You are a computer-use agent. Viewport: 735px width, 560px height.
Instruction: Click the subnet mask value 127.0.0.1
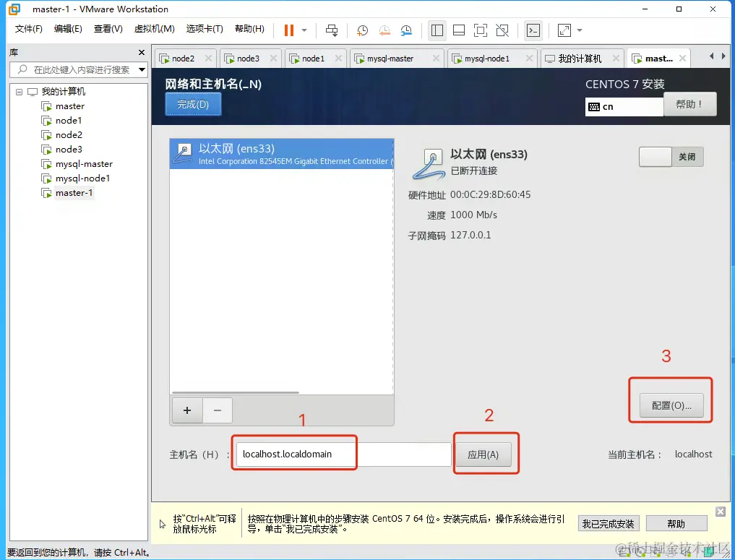click(x=470, y=235)
